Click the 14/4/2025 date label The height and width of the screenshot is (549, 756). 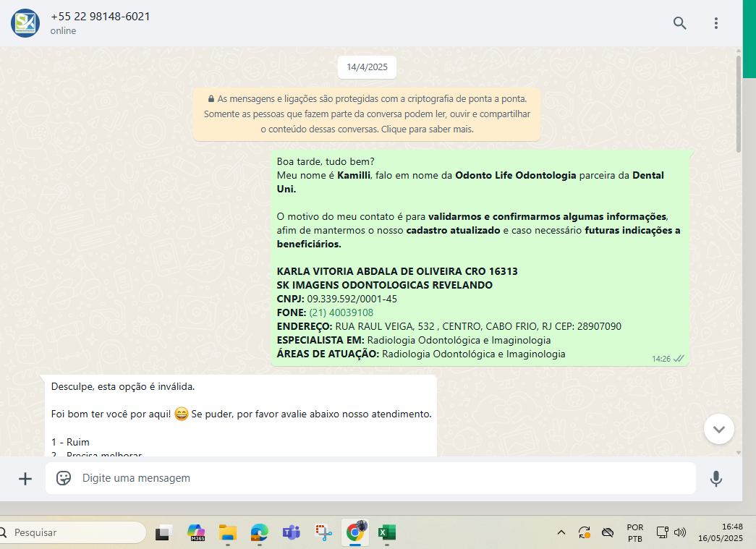coord(367,67)
